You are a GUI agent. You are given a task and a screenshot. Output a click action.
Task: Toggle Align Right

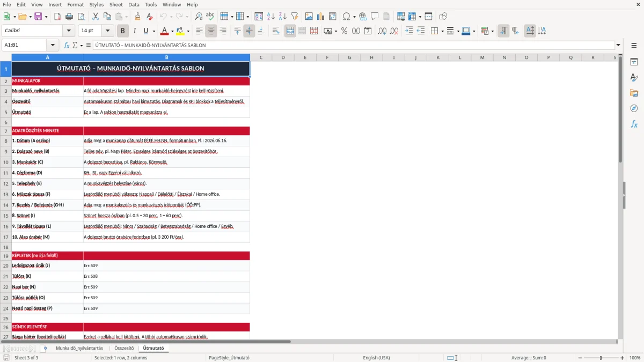223,31
